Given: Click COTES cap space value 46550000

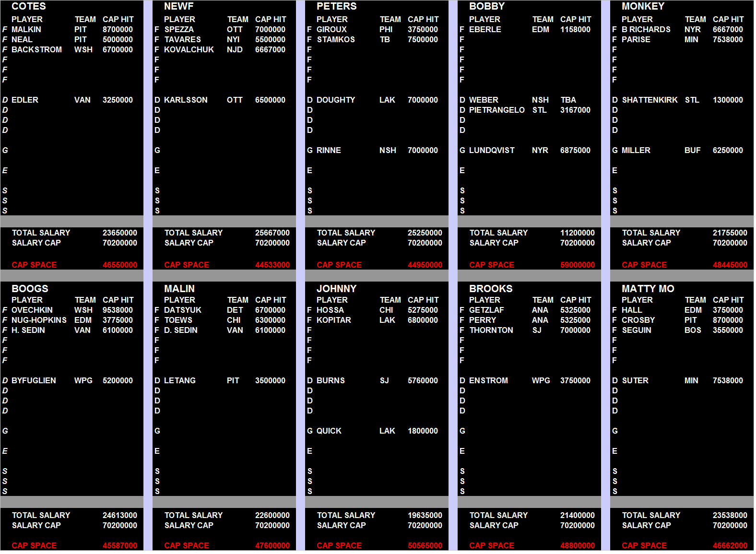Looking at the screenshot, I should click(119, 265).
